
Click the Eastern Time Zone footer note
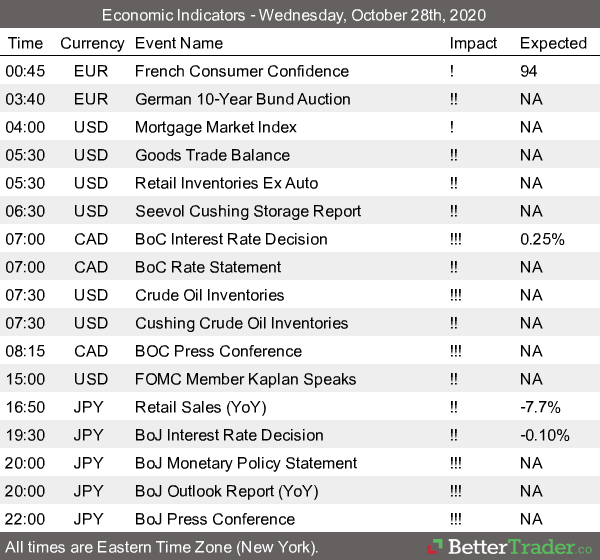[x=161, y=547]
